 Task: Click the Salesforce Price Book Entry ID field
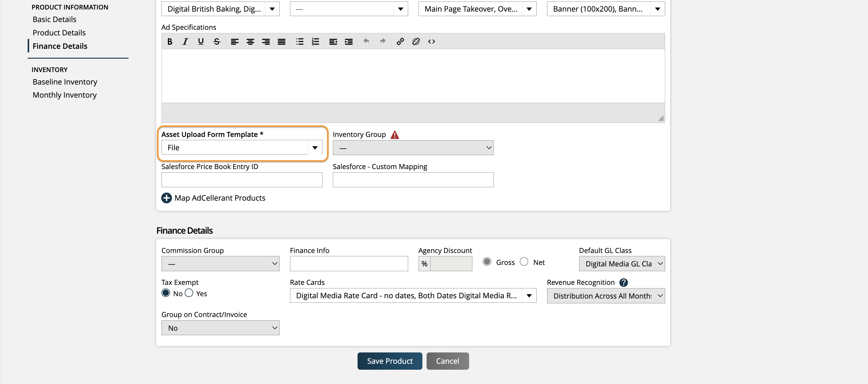click(242, 180)
